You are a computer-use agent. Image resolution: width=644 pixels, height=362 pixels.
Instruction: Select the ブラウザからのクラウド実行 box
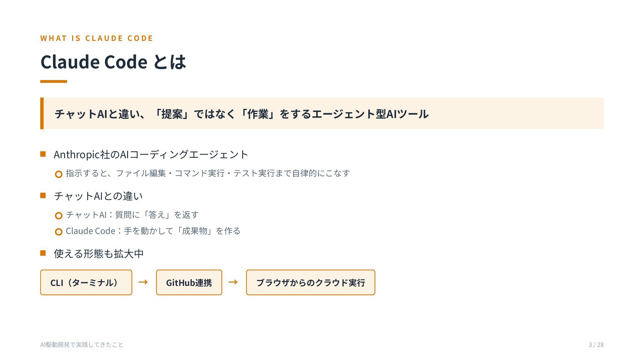point(311,282)
